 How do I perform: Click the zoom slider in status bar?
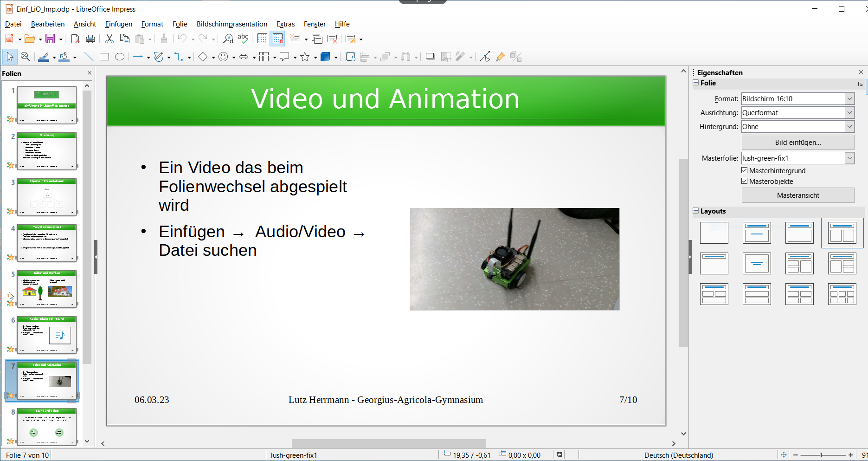click(821, 455)
